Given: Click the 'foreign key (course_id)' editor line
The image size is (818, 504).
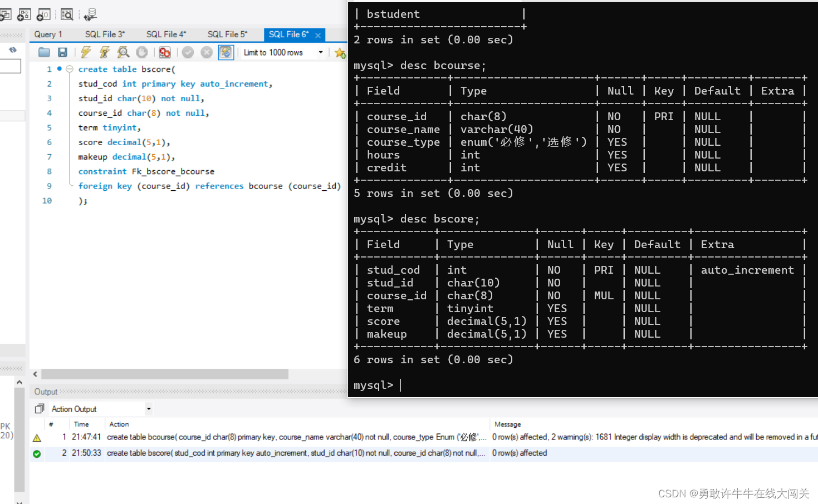Looking at the screenshot, I should 209,186.
